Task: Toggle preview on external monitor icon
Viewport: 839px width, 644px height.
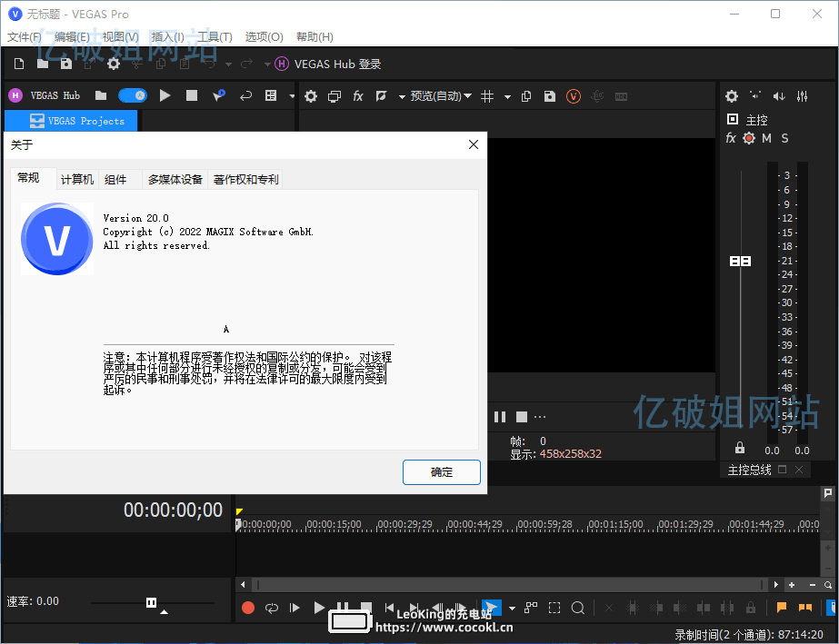Action: 335,96
